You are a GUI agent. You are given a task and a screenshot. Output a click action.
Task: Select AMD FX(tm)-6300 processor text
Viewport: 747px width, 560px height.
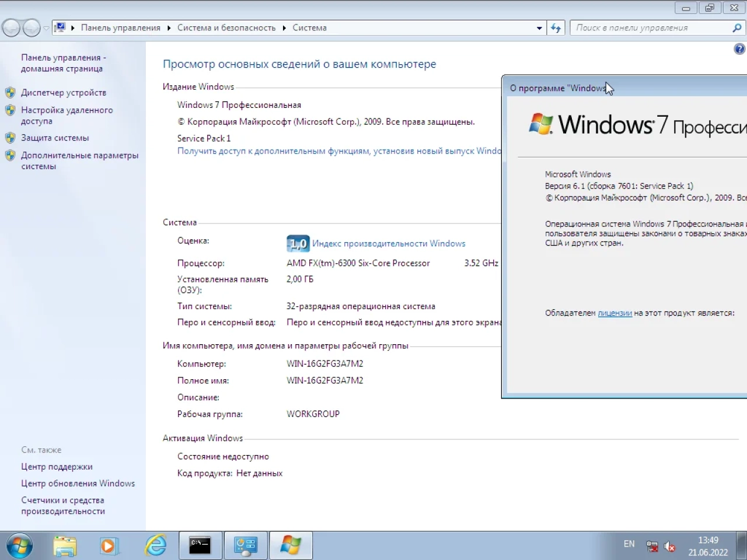(x=358, y=263)
